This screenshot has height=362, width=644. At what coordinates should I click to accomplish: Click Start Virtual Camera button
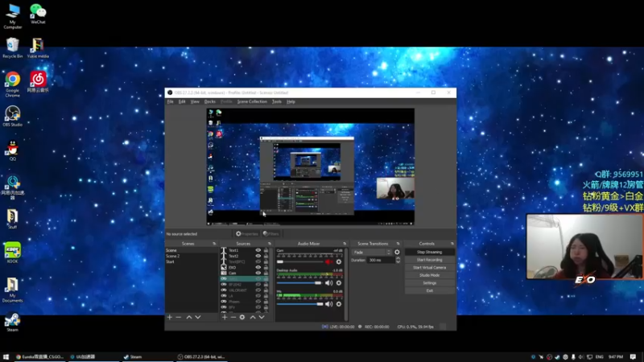430,268
